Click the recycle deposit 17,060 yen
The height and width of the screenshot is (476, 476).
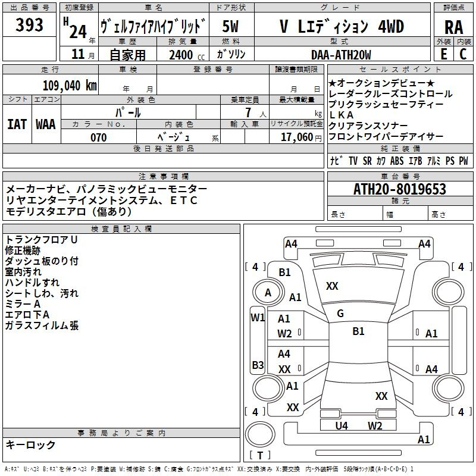(301, 137)
